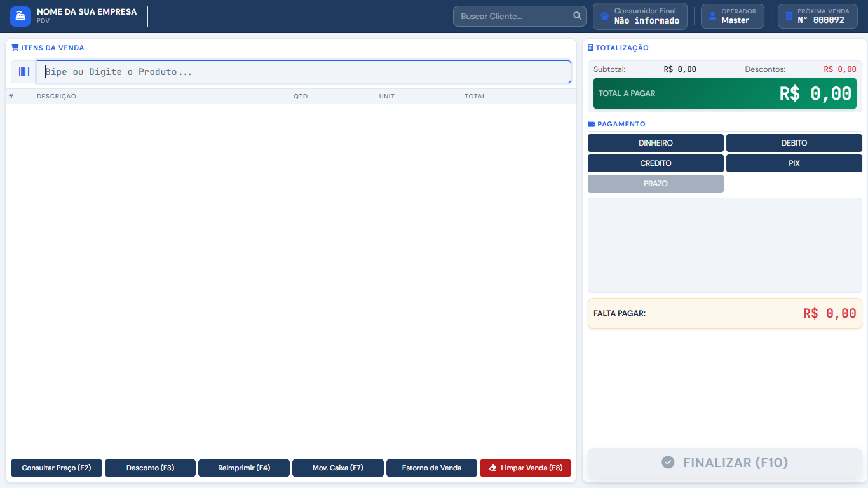Open Consultar Preço (F2)
The width and height of the screenshot is (868, 488).
tap(57, 468)
